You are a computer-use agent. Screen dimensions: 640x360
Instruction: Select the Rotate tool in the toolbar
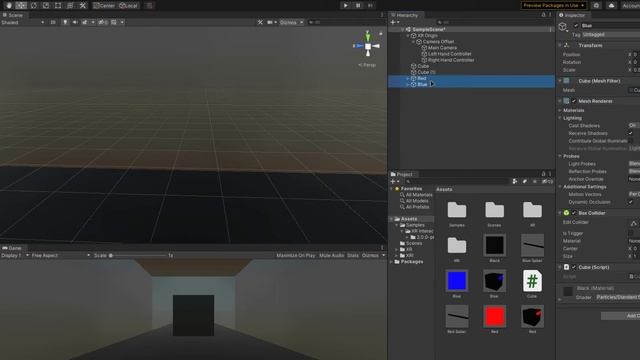(x=33, y=5)
